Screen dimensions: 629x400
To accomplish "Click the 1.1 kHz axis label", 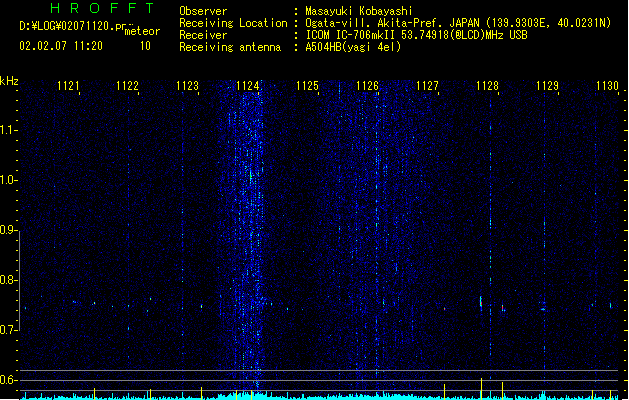I will tap(8, 130).
